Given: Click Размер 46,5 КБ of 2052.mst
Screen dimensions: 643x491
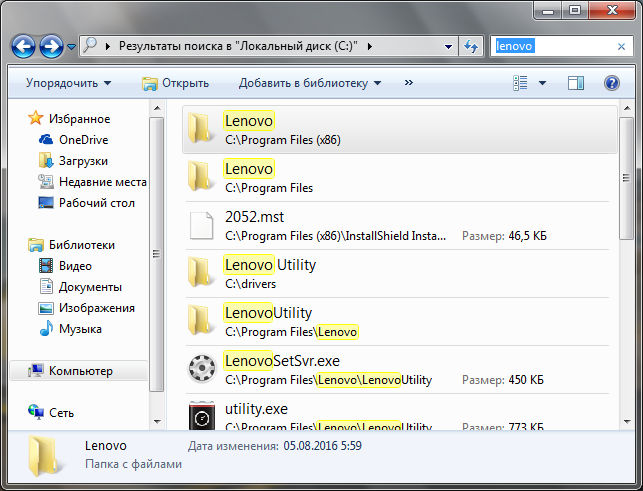Looking at the screenshot, I should pos(504,236).
